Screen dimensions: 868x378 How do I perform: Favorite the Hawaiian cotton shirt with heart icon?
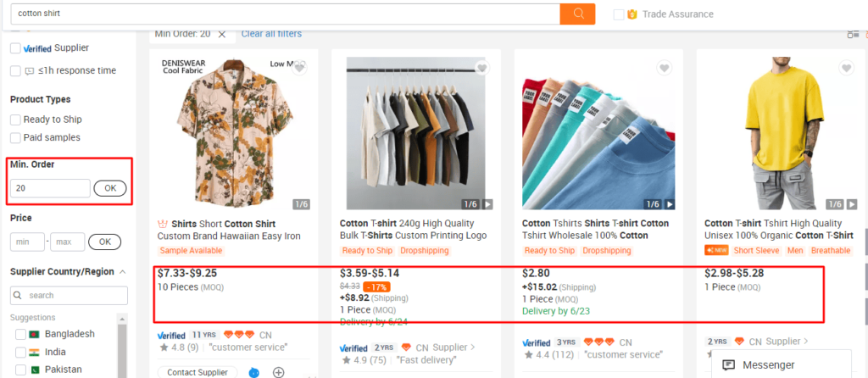[x=299, y=68]
